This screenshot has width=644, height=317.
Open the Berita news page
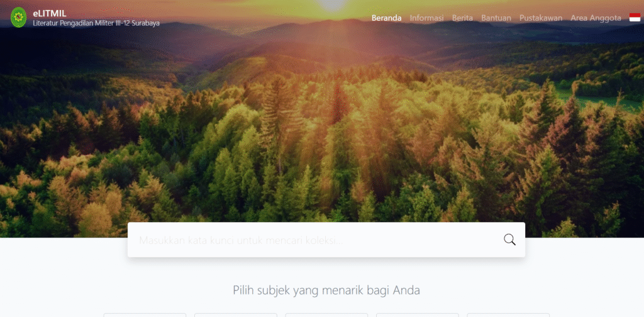[462, 18]
